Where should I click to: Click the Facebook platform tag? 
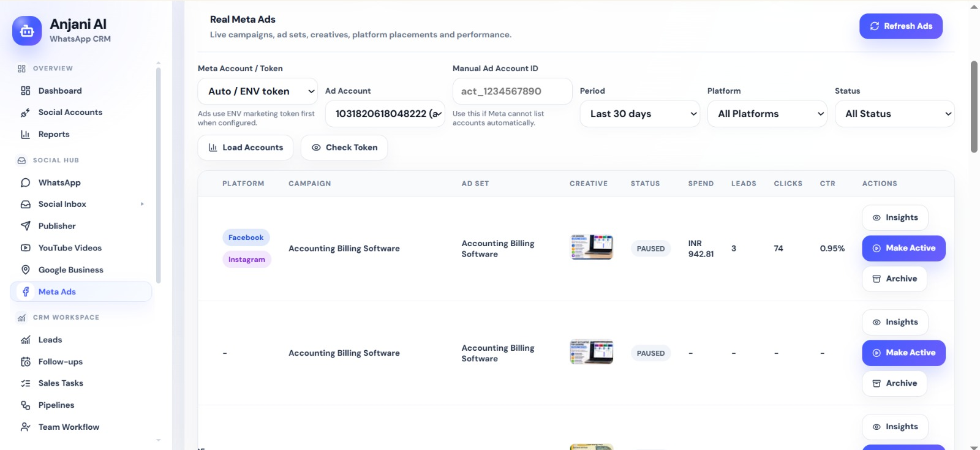pos(246,238)
